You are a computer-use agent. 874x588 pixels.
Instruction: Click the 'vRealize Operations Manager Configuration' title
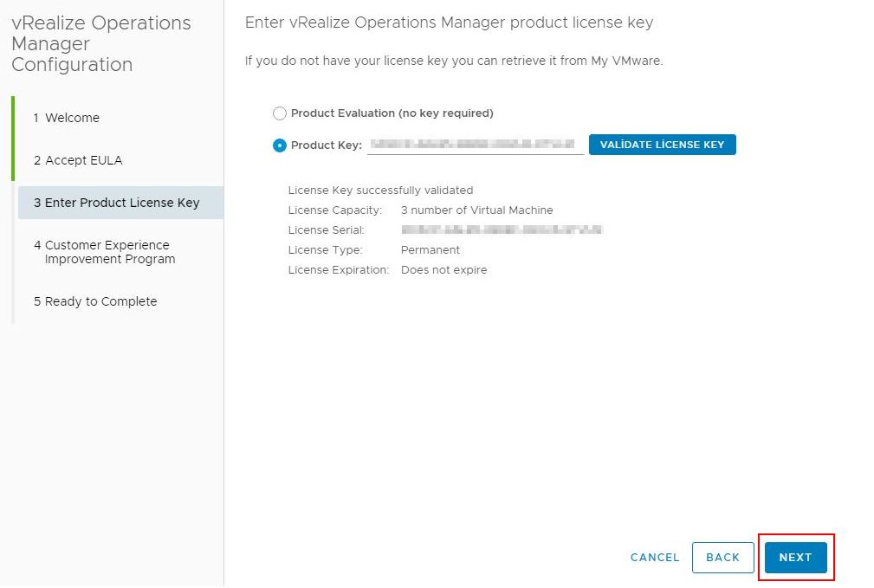100,44
